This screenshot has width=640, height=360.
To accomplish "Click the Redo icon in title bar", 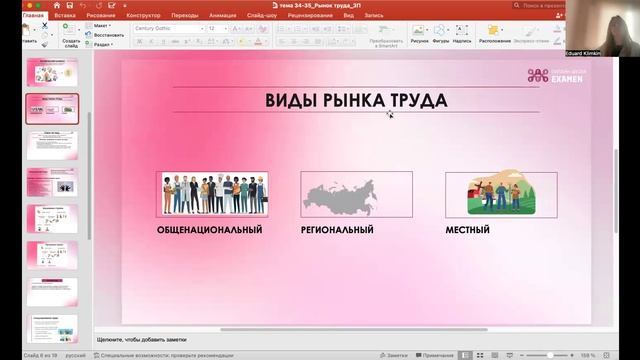I will coord(98,5).
